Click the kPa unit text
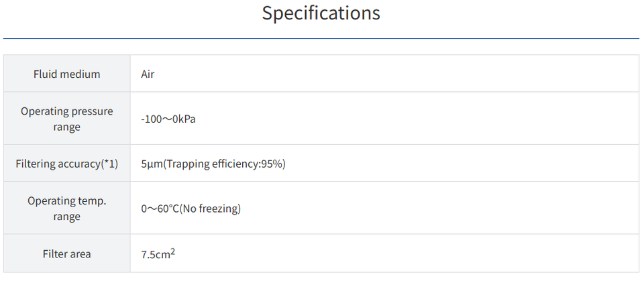The image size is (644, 283). click(x=187, y=119)
